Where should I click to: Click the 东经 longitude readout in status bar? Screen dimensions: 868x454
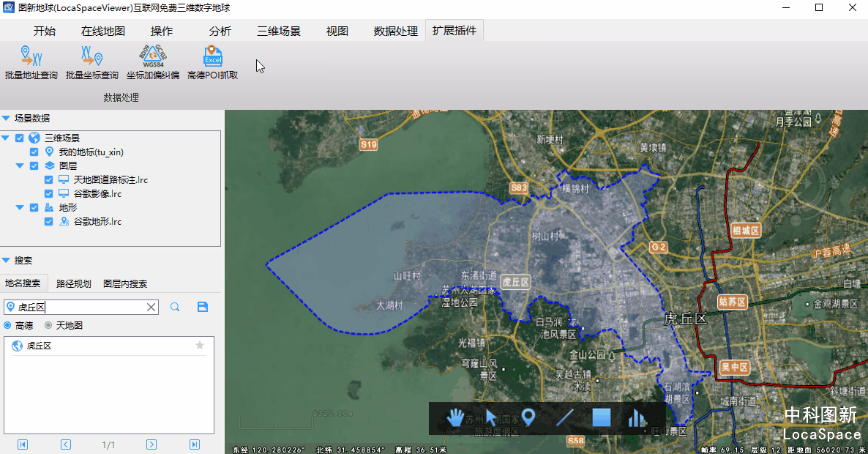coord(269,450)
